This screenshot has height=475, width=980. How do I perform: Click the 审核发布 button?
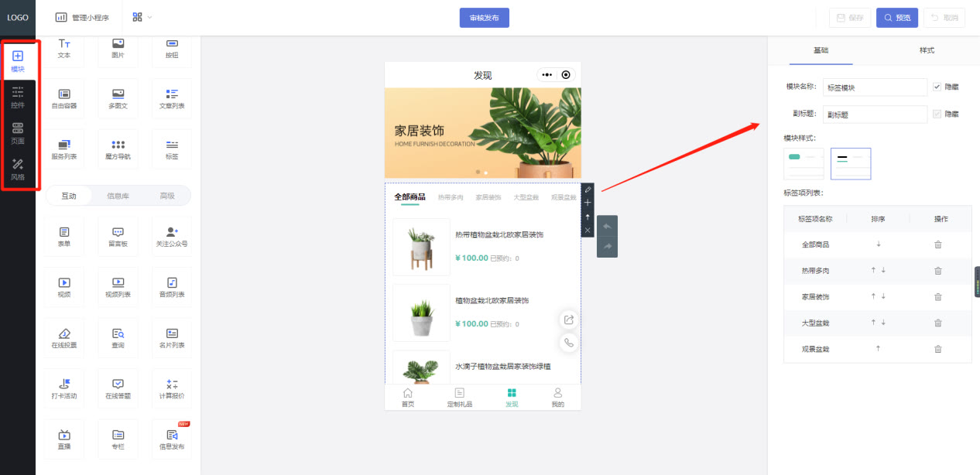484,18
